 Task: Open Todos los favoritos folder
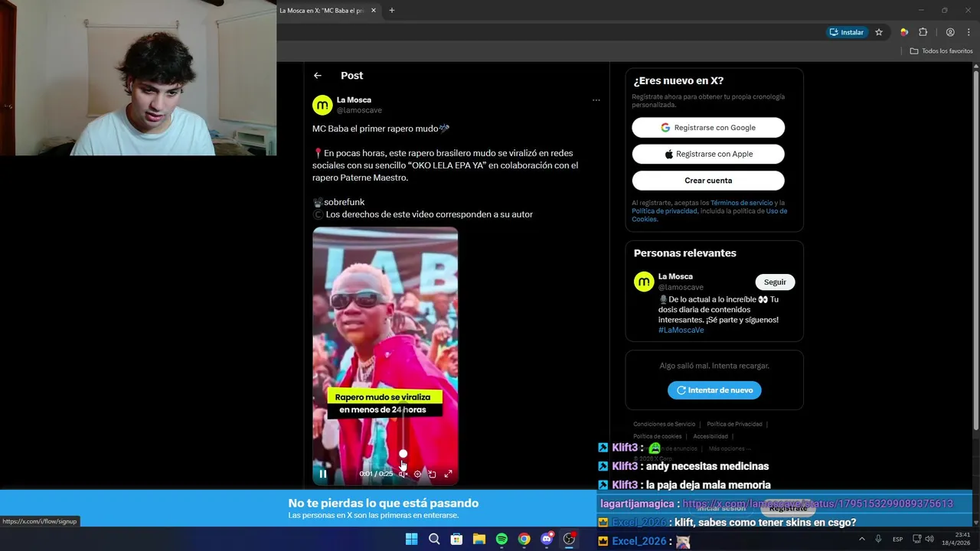(x=941, y=51)
